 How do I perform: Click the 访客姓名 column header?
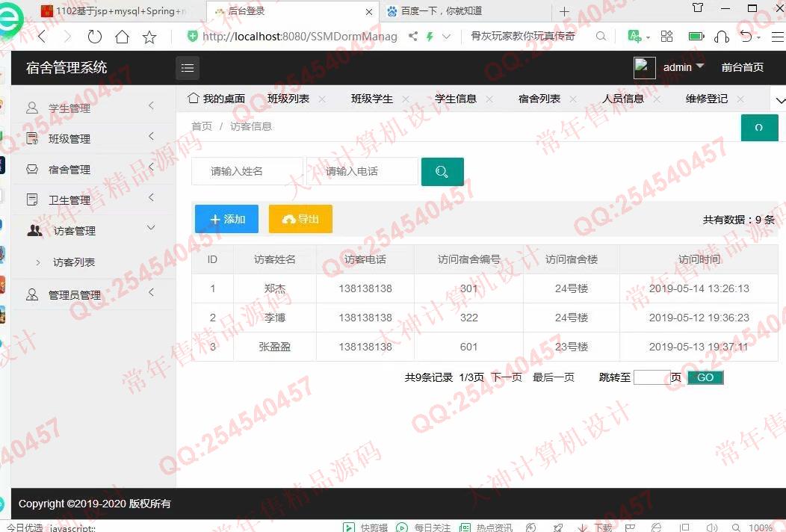point(275,259)
